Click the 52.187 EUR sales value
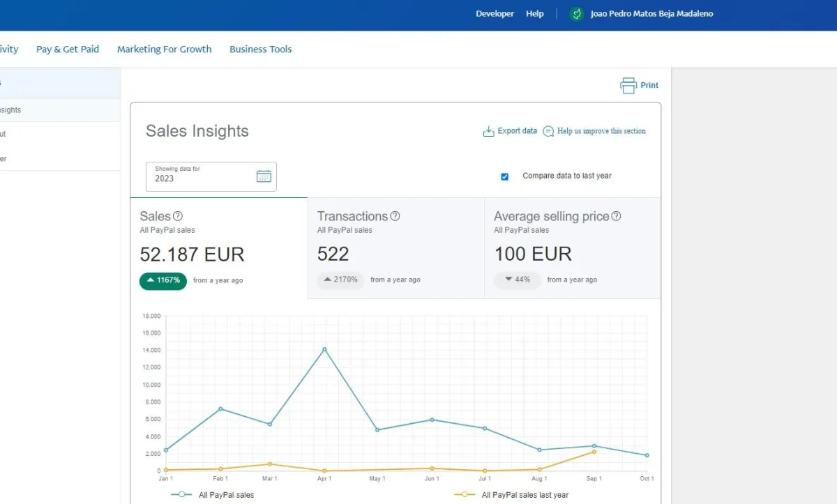The image size is (837, 504). (x=193, y=254)
